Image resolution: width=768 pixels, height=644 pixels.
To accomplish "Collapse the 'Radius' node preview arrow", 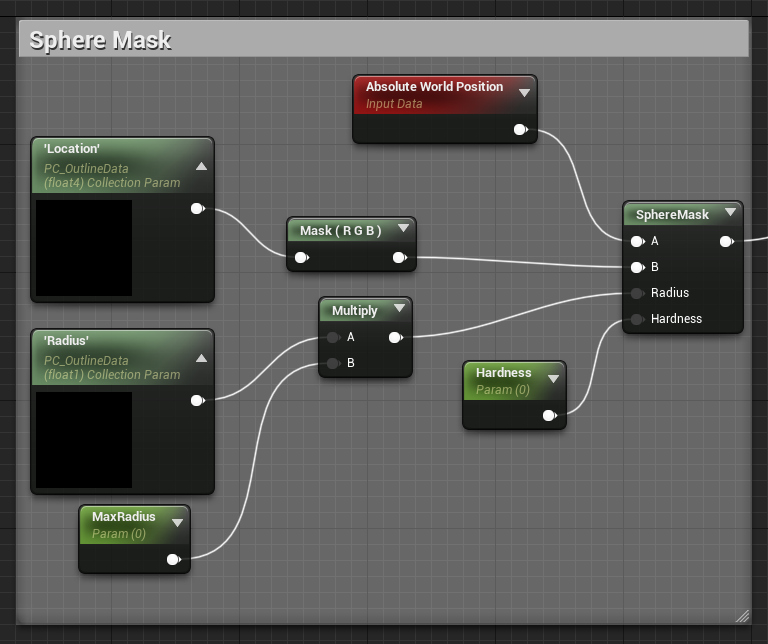I will point(201,358).
